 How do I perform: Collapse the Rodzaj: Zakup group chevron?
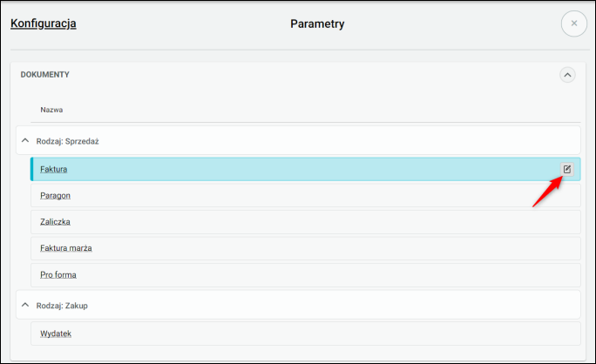point(25,306)
